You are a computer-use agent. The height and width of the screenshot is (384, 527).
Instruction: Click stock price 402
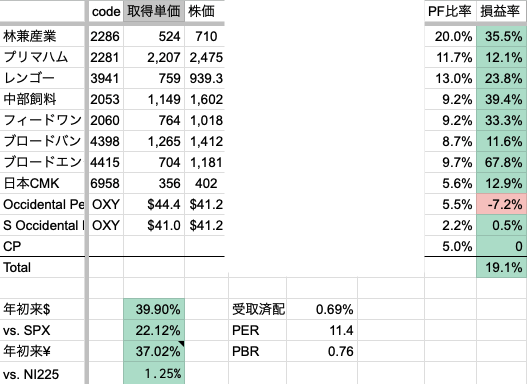coord(204,183)
